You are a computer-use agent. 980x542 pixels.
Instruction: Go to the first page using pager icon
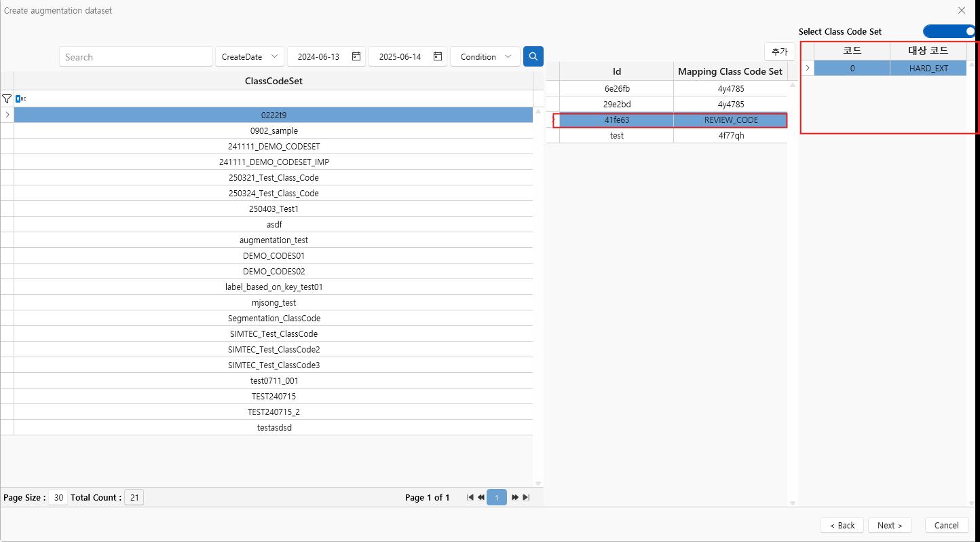[470, 498]
